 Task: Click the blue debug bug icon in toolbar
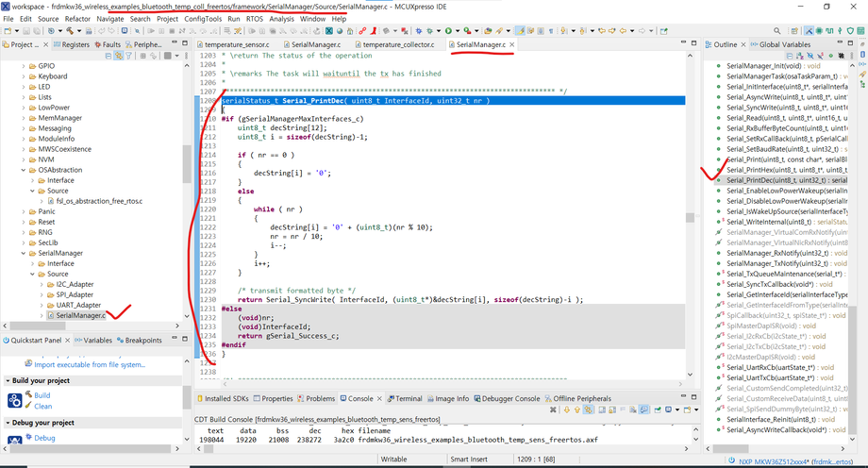(x=419, y=30)
